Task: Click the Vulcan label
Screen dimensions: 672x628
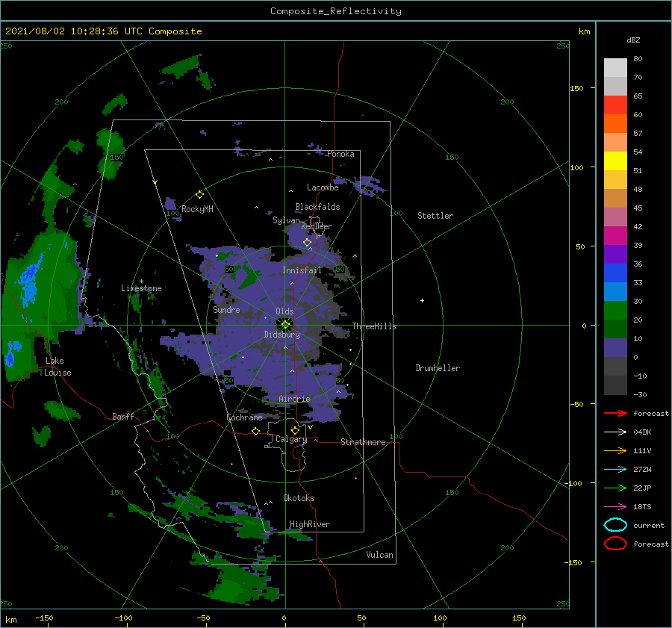Action: [379, 555]
